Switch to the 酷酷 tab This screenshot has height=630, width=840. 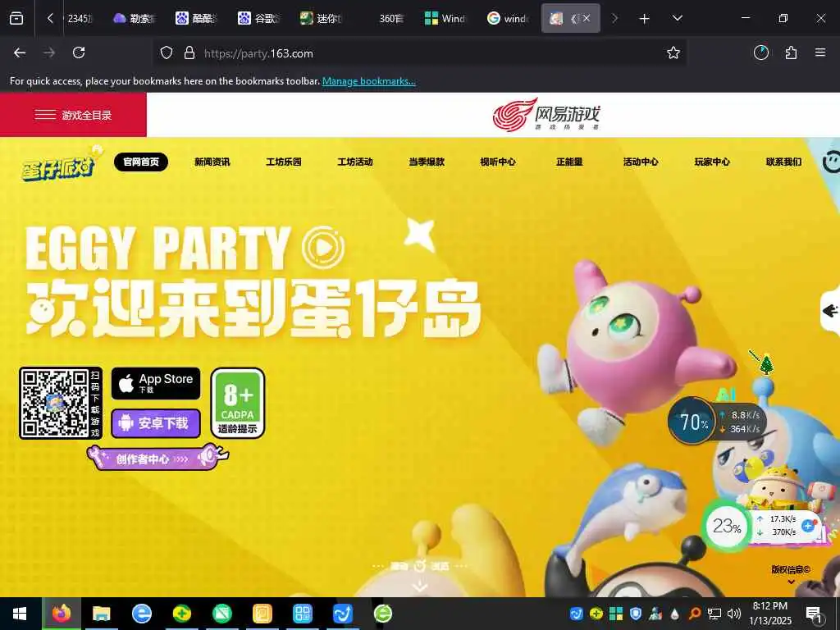[x=197, y=18]
